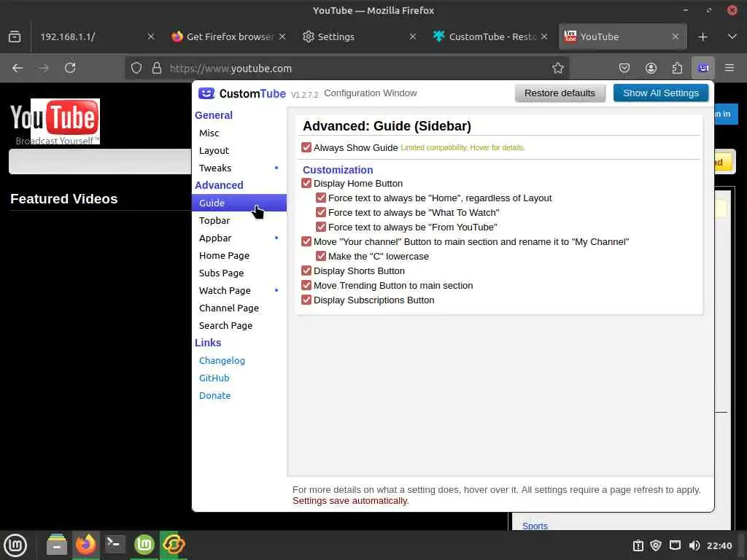Uncheck Display Home Button

(x=306, y=183)
